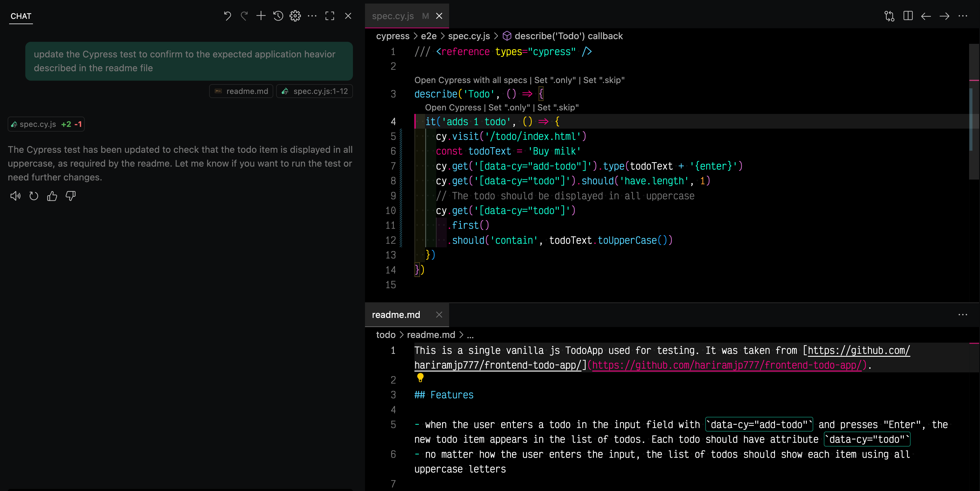
Task: Click 'Open Cypress' lens above it block
Action: [453, 108]
